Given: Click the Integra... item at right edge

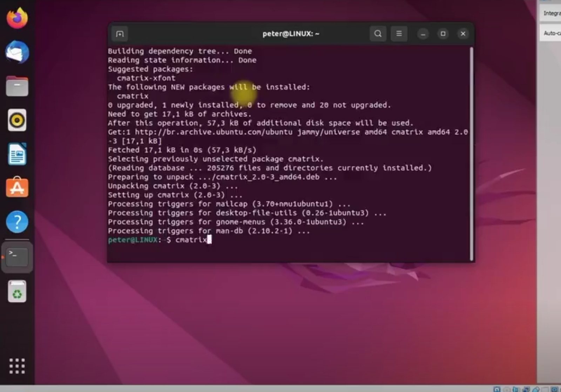Looking at the screenshot, I should [x=551, y=13].
